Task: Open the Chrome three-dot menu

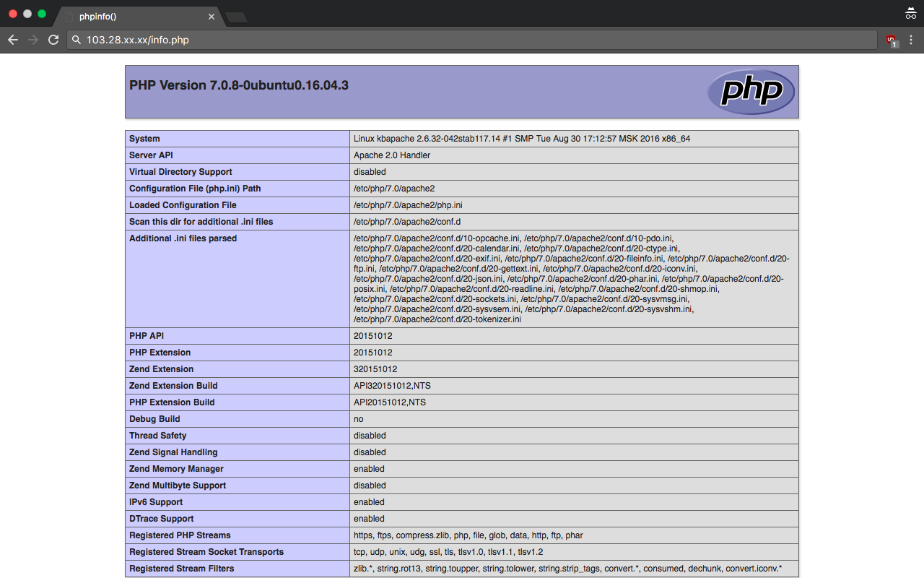Action: 911,40
